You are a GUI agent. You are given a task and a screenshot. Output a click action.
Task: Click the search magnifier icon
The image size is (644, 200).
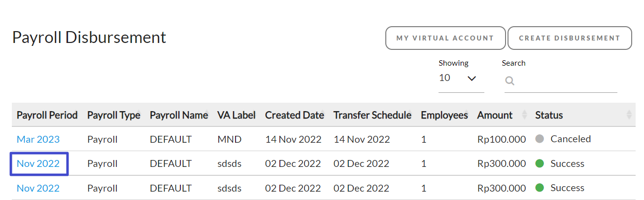pos(510,81)
